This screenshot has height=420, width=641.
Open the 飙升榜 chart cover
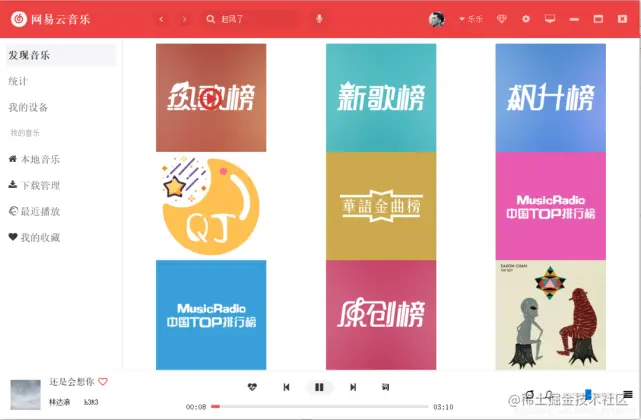[551, 98]
